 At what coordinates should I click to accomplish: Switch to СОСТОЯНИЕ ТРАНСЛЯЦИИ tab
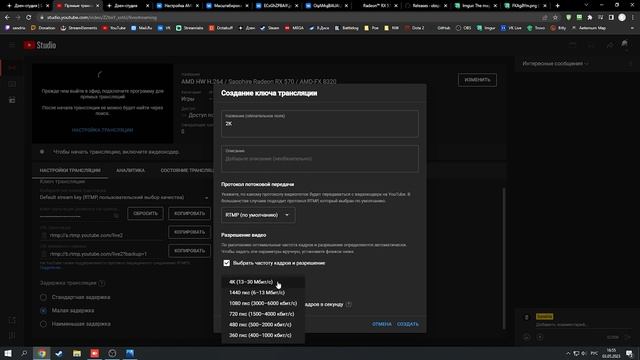[x=187, y=170]
